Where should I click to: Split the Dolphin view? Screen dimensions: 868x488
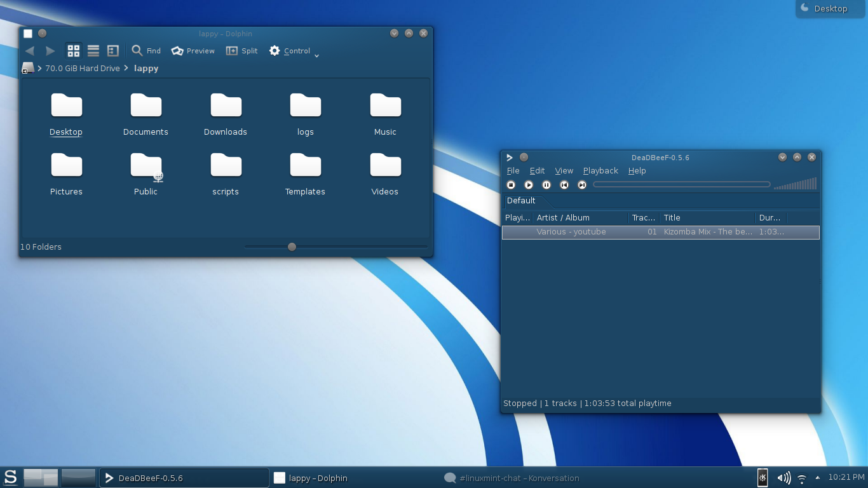[241, 51]
